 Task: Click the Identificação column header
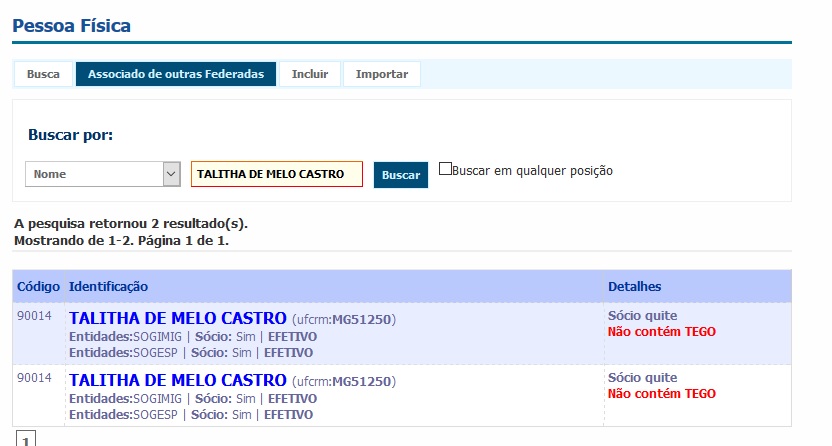[x=108, y=287]
